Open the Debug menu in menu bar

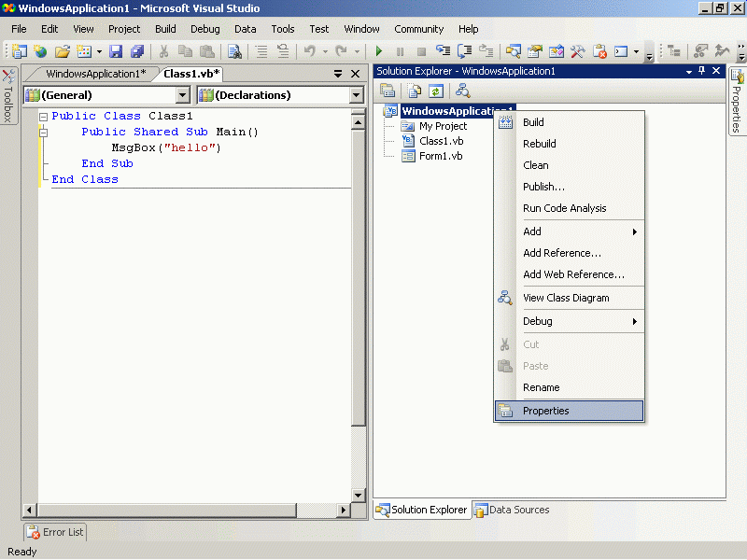click(204, 29)
